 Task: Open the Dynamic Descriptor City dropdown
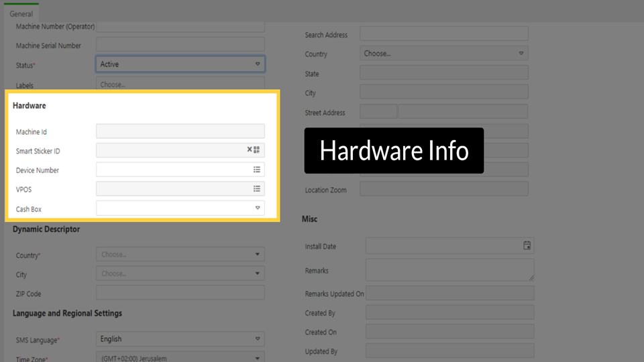[x=258, y=274]
